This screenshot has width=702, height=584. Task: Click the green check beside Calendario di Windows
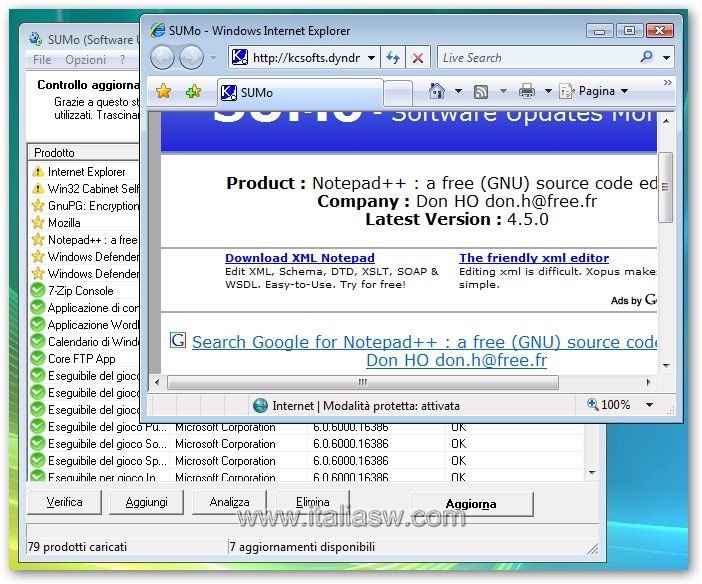tap(38, 342)
